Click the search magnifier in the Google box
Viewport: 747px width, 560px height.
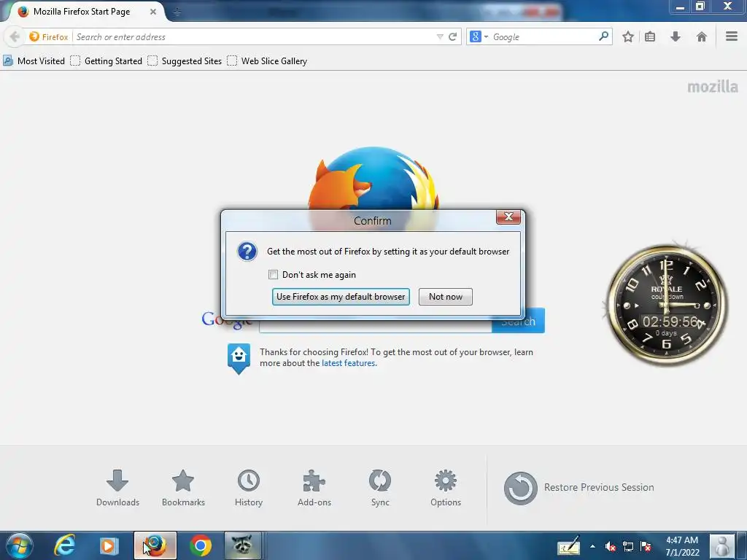tap(603, 36)
